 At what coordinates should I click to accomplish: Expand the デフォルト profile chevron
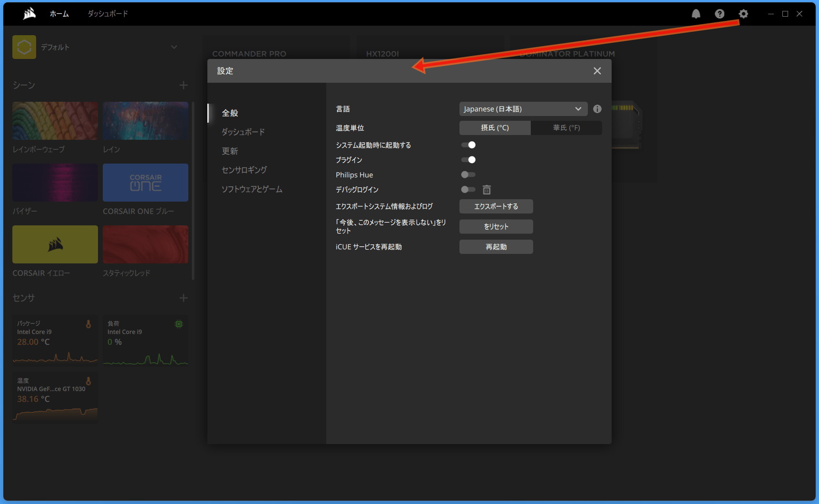pos(174,47)
